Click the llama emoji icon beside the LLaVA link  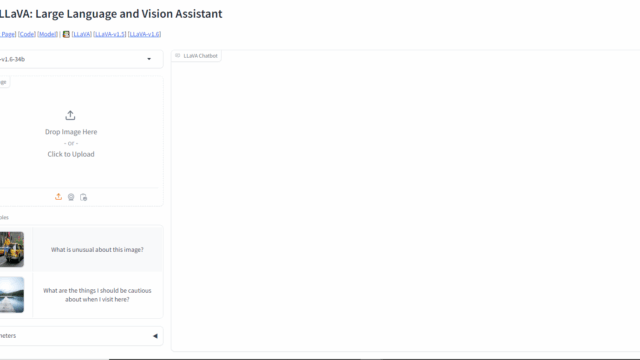[x=66, y=34]
